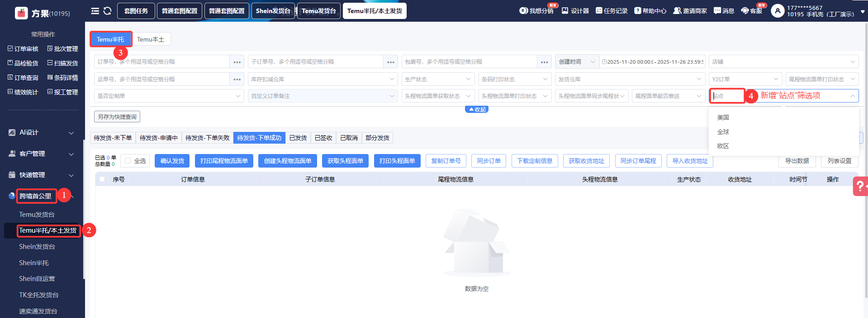The width and height of the screenshot is (868, 318).
Task: Click the refresh icon in top bar
Action: tap(107, 11)
